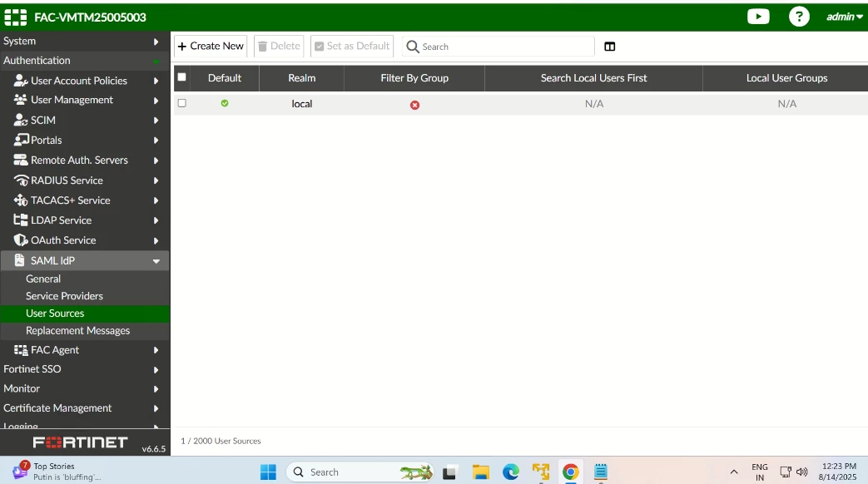Click the local realm name cell
Viewport: 868px width, 484px height.
click(302, 104)
